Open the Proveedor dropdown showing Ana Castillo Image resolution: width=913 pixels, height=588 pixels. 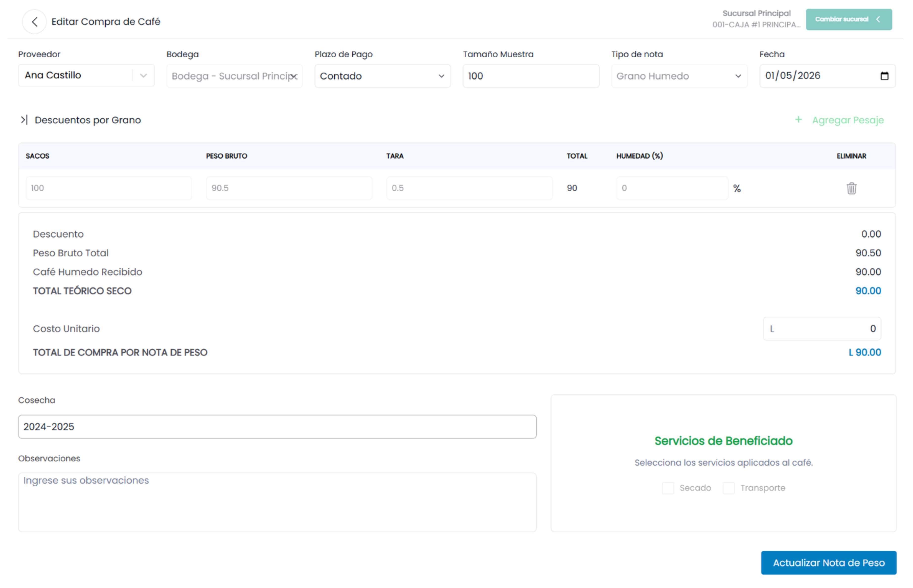click(x=86, y=75)
